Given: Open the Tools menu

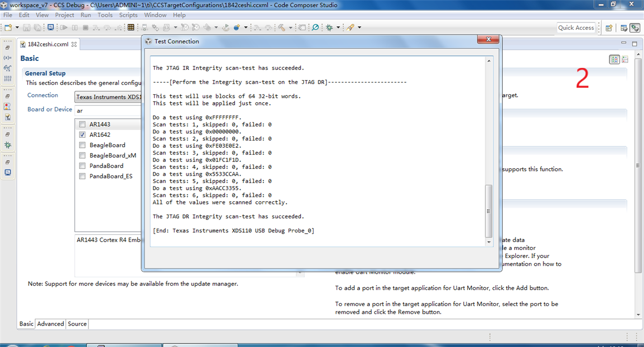Looking at the screenshot, I should click(105, 15).
